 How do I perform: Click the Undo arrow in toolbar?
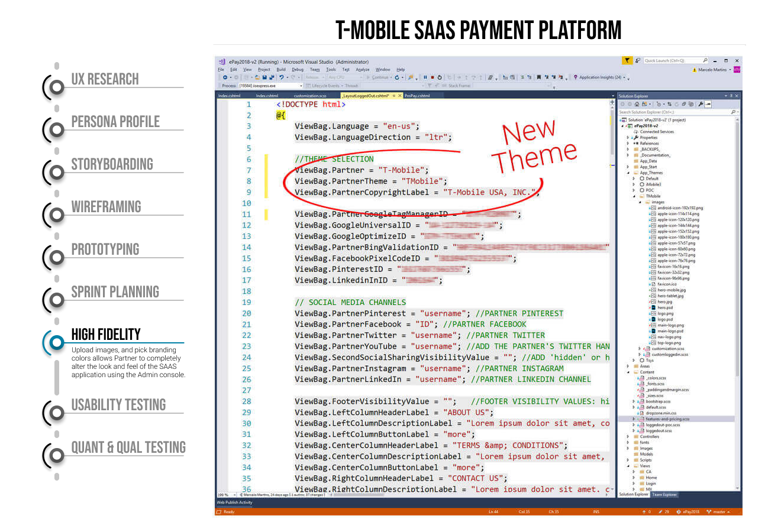click(282, 77)
